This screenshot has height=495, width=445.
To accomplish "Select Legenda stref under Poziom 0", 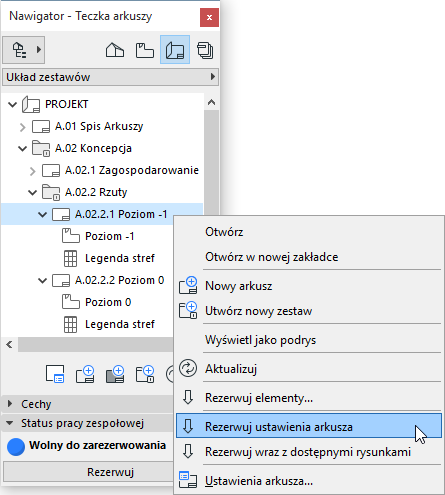I will pos(120,324).
